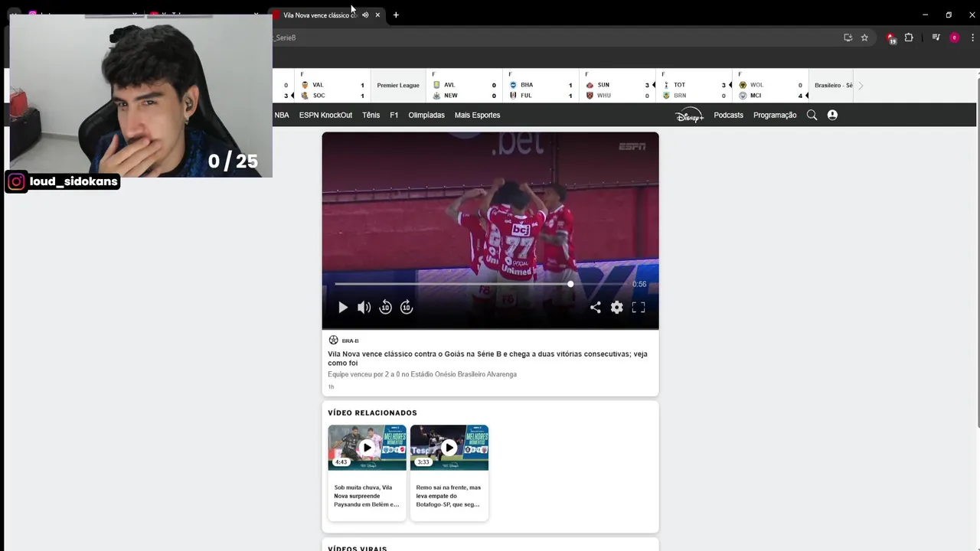980x551 pixels.
Task: Open video player settings gear
Action: [616, 307]
